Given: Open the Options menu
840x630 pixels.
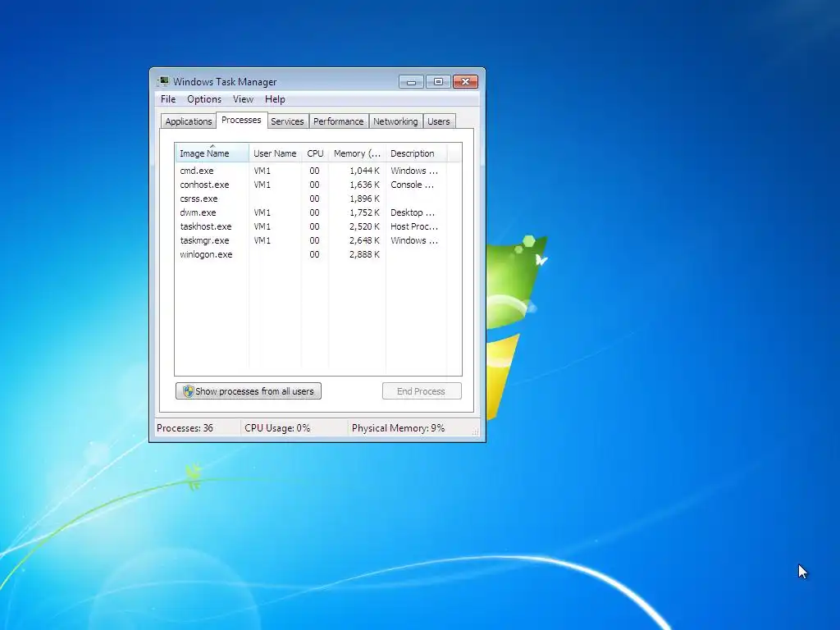Looking at the screenshot, I should tap(204, 99).
